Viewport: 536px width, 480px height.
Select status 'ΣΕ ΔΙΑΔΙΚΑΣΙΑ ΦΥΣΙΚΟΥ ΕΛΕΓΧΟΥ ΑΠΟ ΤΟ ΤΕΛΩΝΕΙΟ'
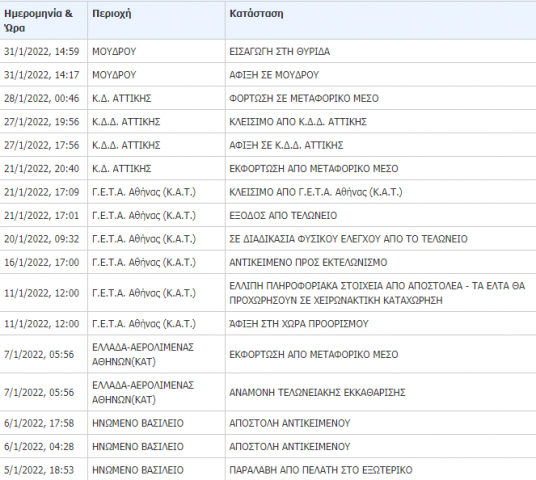click(348, 239)
